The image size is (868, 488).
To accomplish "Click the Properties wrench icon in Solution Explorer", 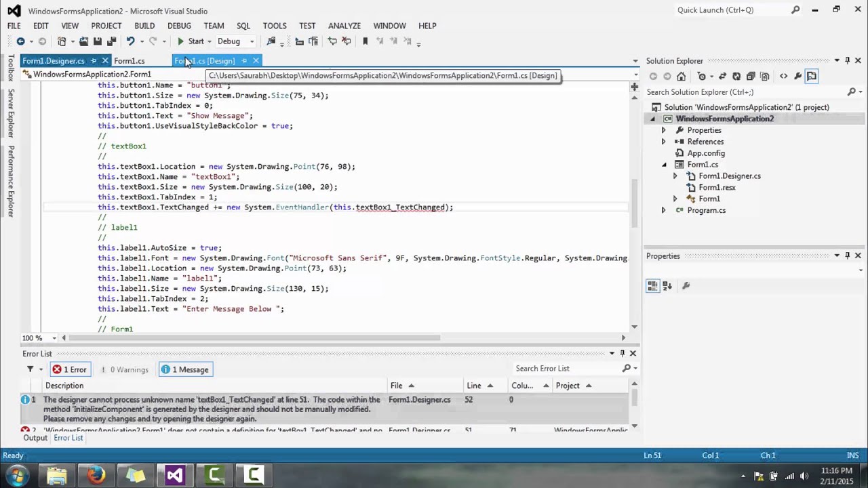I will [797, 77].
